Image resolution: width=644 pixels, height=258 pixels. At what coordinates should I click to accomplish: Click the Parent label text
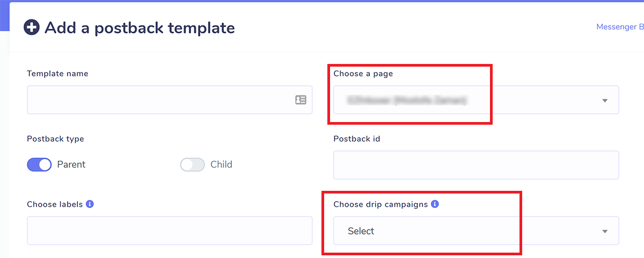(x=71, y=164)
